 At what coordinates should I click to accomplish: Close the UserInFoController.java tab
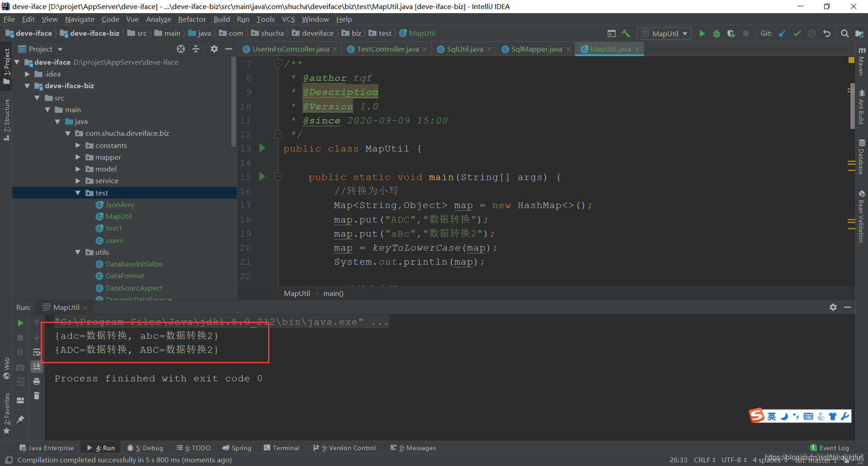[x=335, y=49]
